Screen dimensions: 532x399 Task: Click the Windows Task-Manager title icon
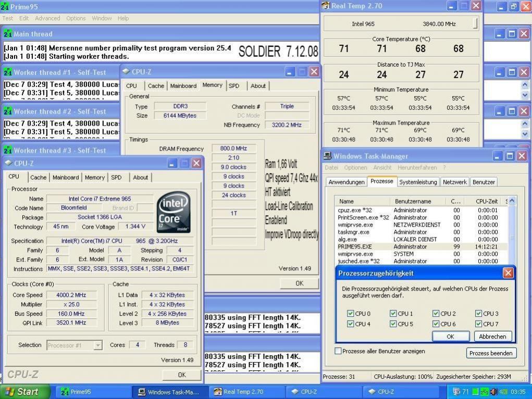point(327,156)
